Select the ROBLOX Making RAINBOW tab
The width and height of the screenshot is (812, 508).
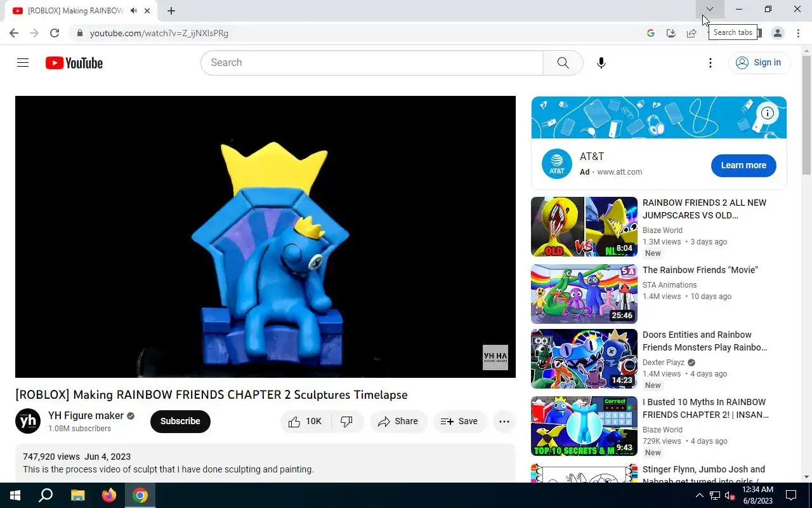[x=81, y=11]
